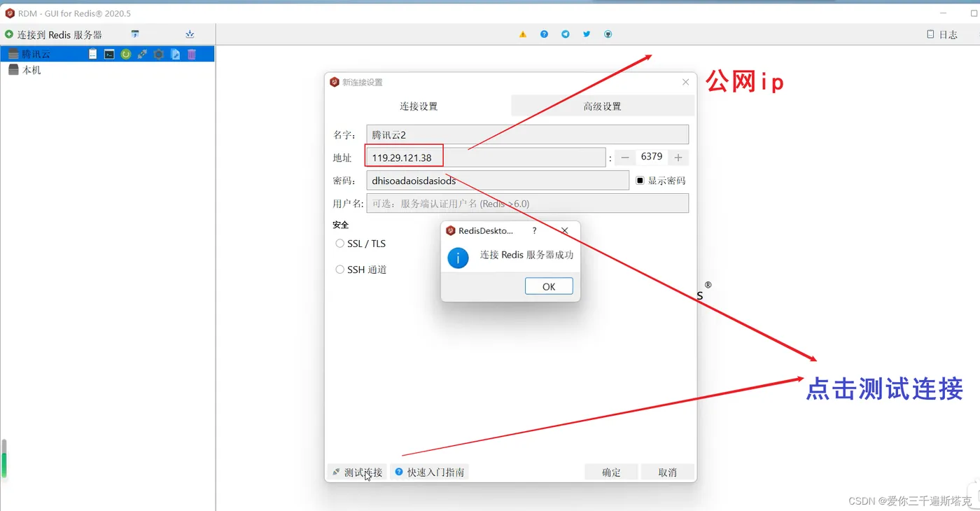Click the yellow warning triangle icon

click(523, 34)
